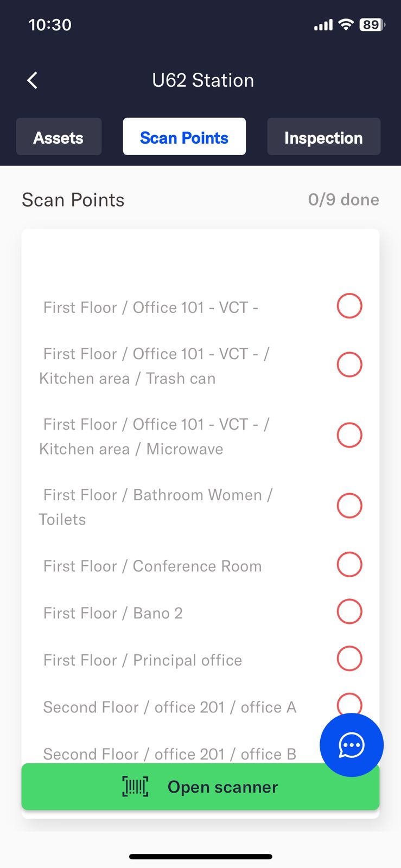Tap the Second Floor office A entry

(169, 707)
